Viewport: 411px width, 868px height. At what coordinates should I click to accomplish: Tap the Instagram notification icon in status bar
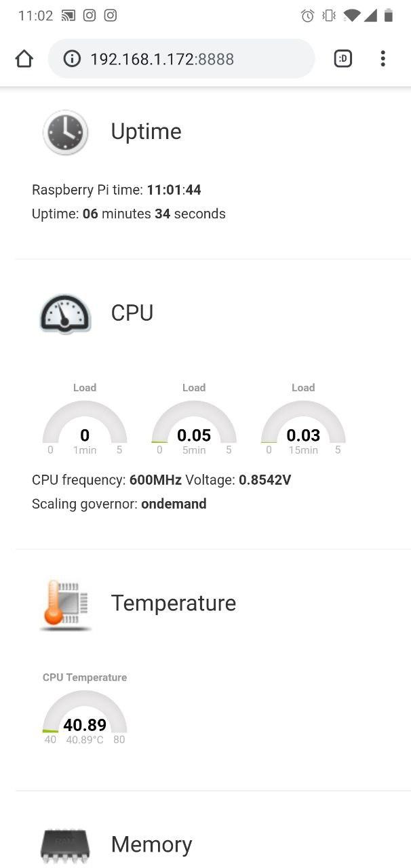tap(90, 15)
